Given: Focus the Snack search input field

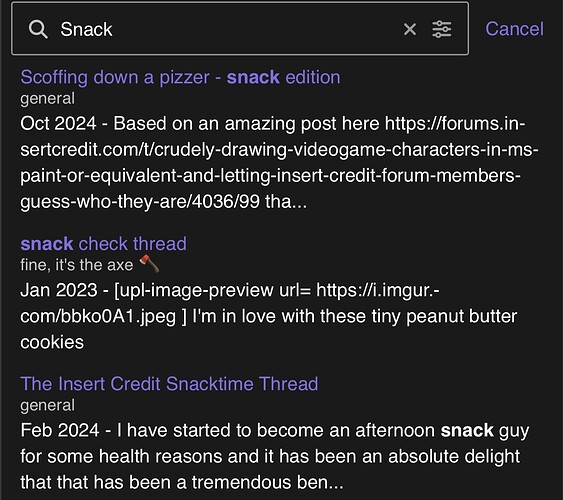Looking at the screenshot, I should click(228, 29).
